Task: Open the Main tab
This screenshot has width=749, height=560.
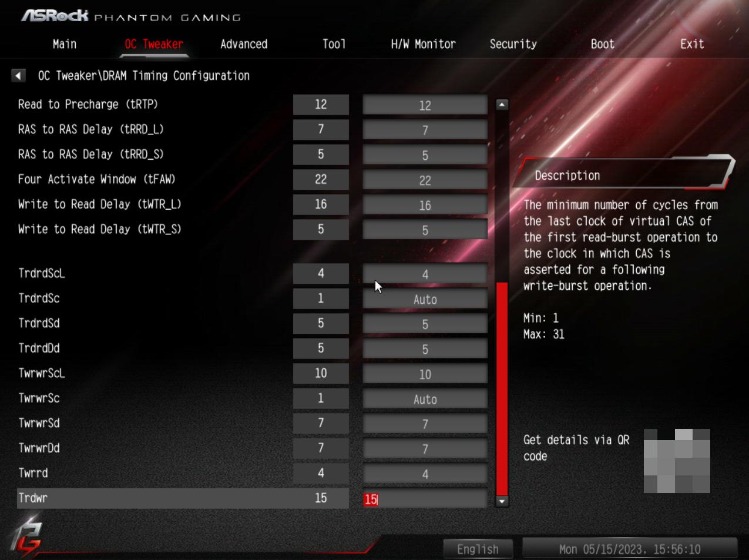Action: [x=65, y=44]
